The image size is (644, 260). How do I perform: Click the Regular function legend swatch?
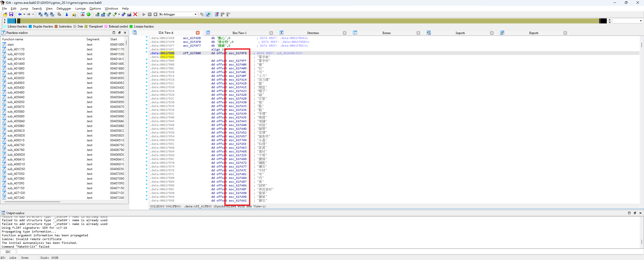pos(30,26)
